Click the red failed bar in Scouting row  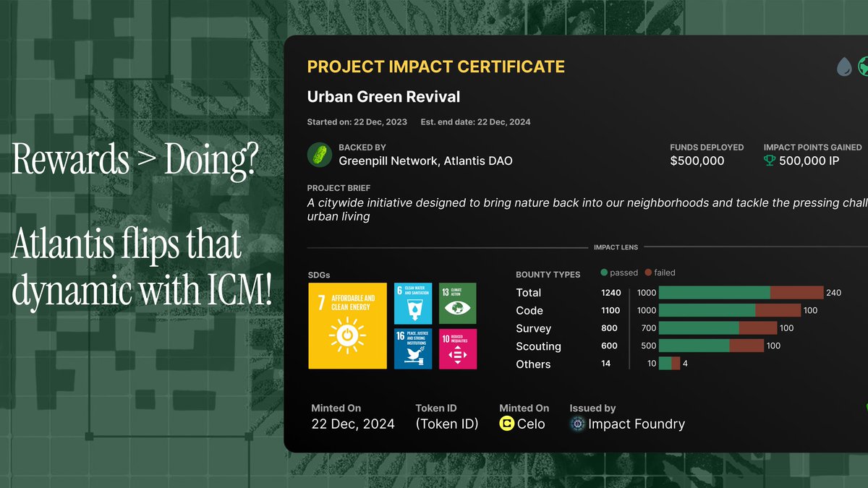tap(746, 346)
